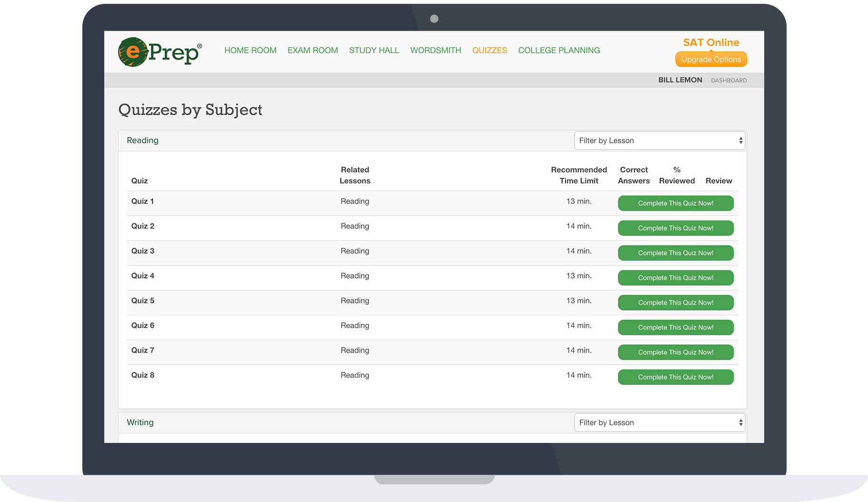Click the Reading section header
Image resolution: width=868 pixels, height=502 pixels.
pos(142,141)
